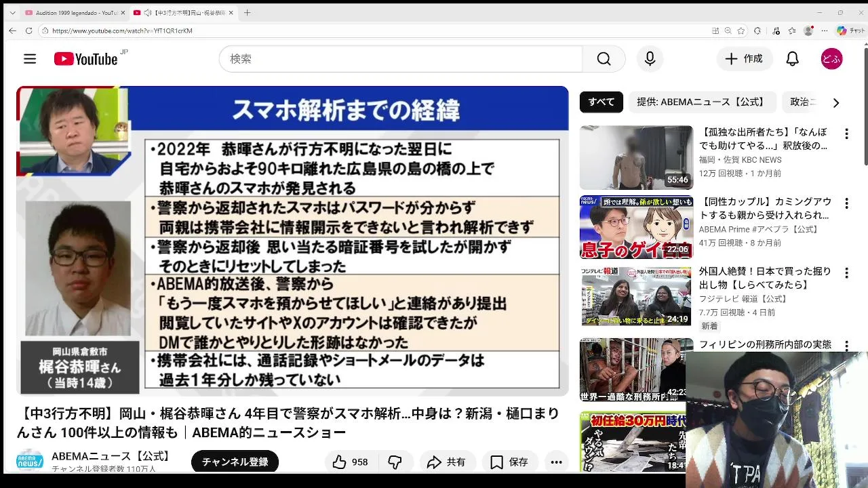868x488 pixels.
Task: Click the チャンネル登録 subscribe button
Action: [x=235, y=462]
